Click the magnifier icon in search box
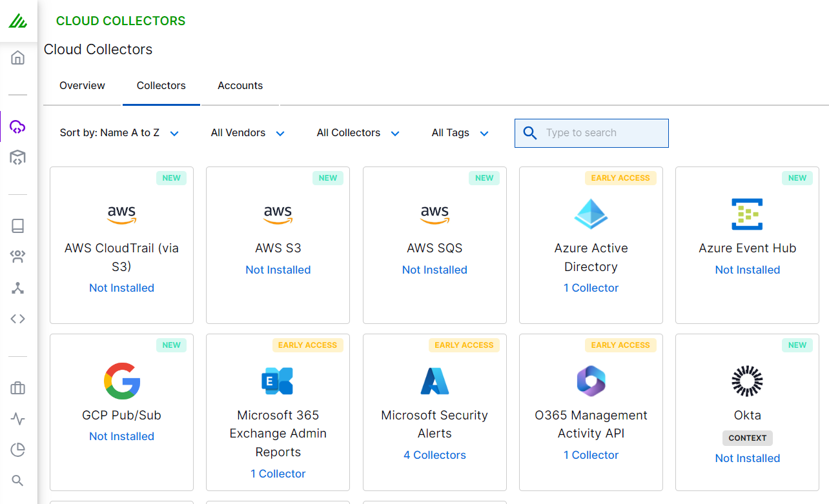Screen dimensions: 829x504 pos(530,133)
